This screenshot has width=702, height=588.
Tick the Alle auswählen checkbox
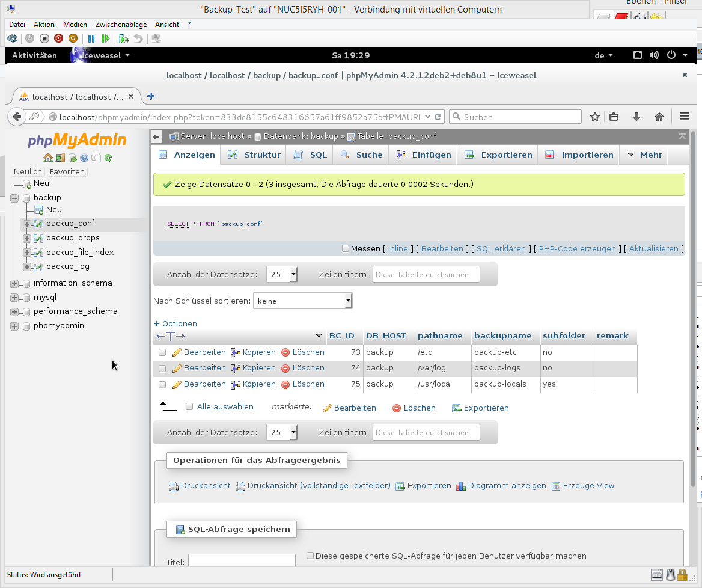pyautogui.click(x=189, y=406)
